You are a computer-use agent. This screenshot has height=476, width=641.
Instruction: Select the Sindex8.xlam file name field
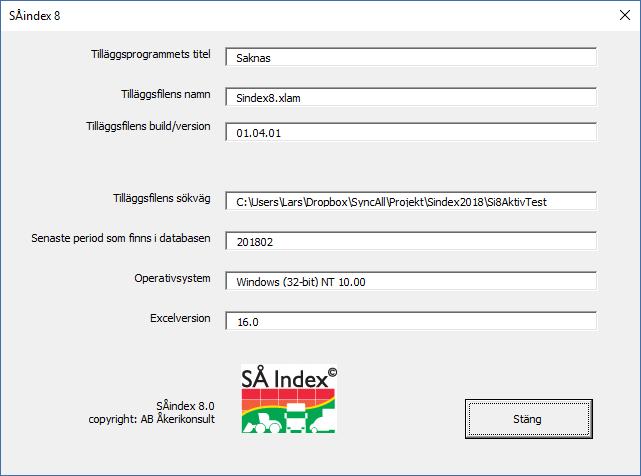(411, 97)
